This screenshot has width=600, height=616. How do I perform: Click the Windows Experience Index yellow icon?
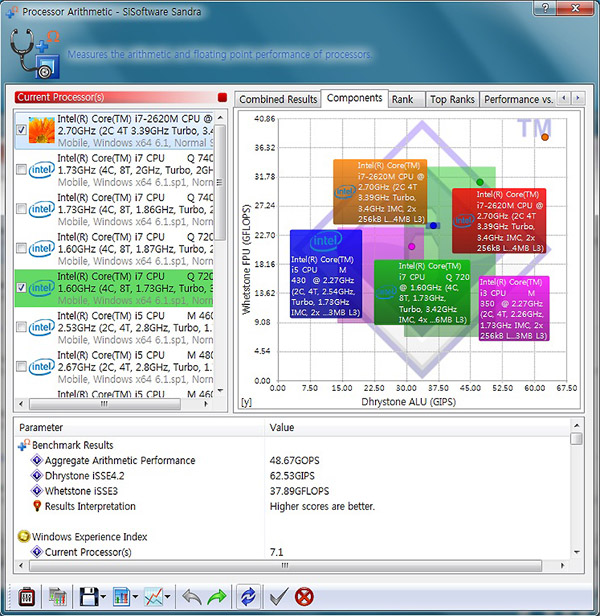tap(24, 536)
